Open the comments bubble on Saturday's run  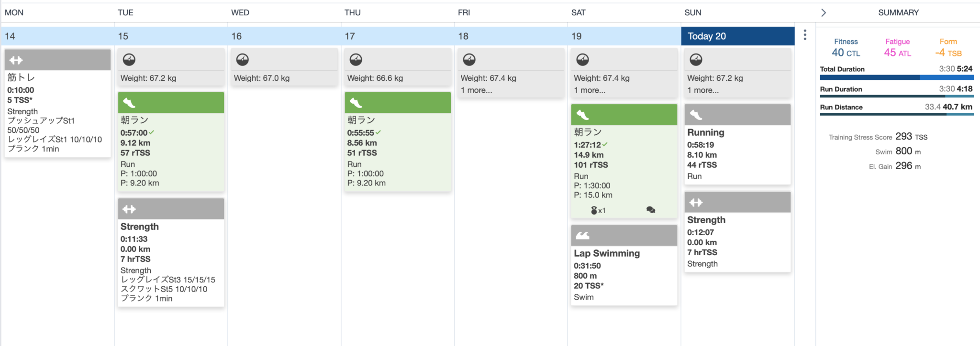click(651, 210)
